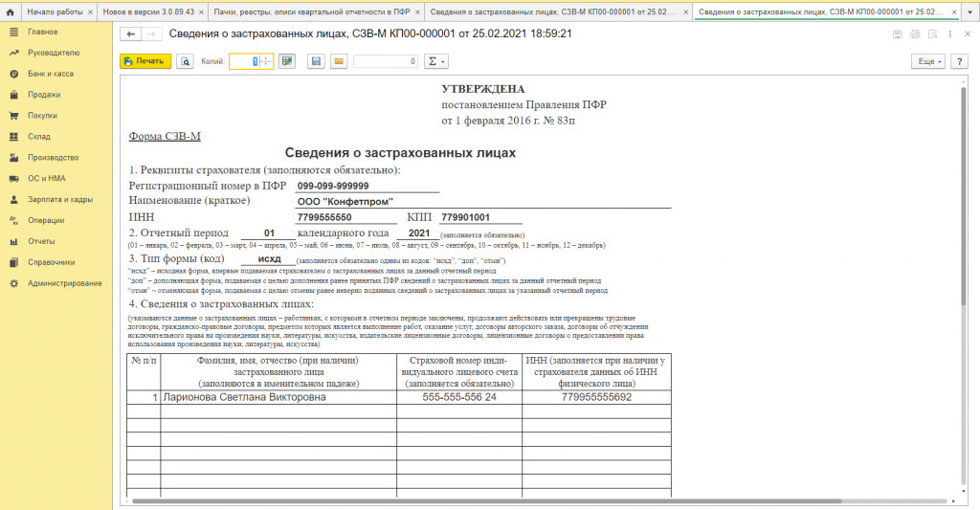Click the numeric field showing 0
Screen dimensions: 980x510
(385, 61)
